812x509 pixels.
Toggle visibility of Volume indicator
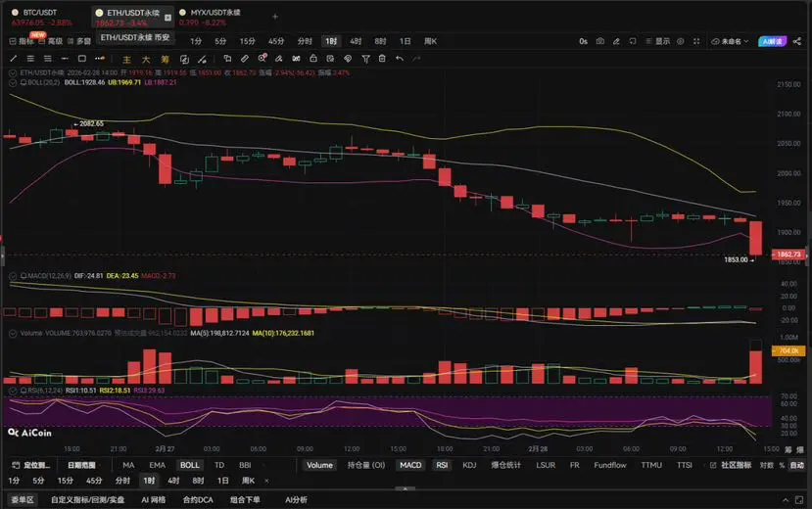pyautogui.click(x=13, y=334)
